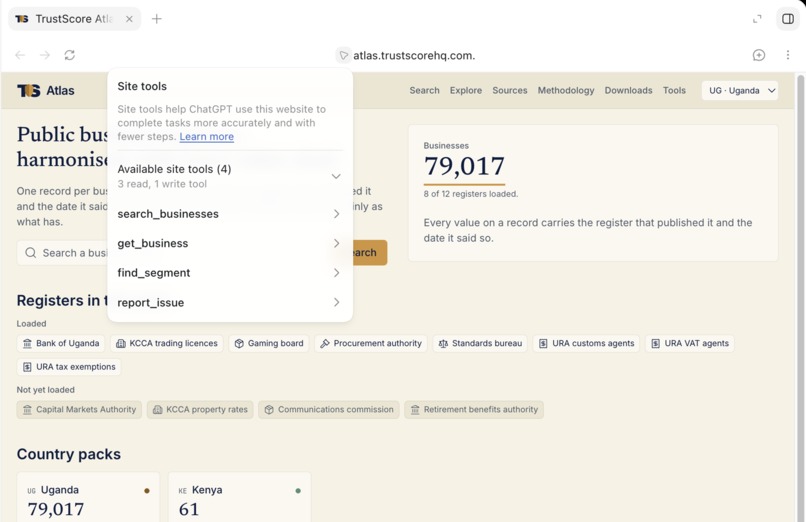Screen dimensions: 806x522
Task: Click the 79,017 businesses count
Action: (464, 166)
